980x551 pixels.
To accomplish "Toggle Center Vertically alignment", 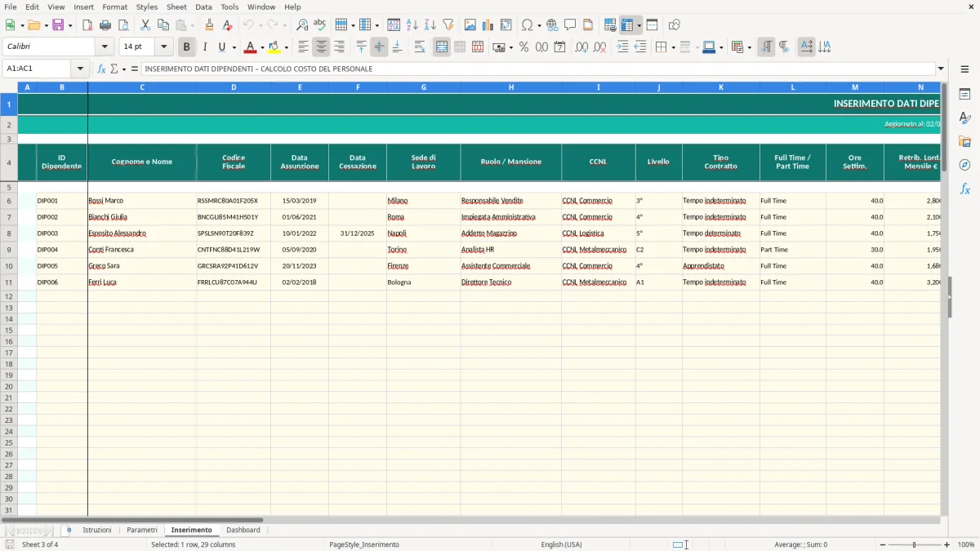I will 379,47.
